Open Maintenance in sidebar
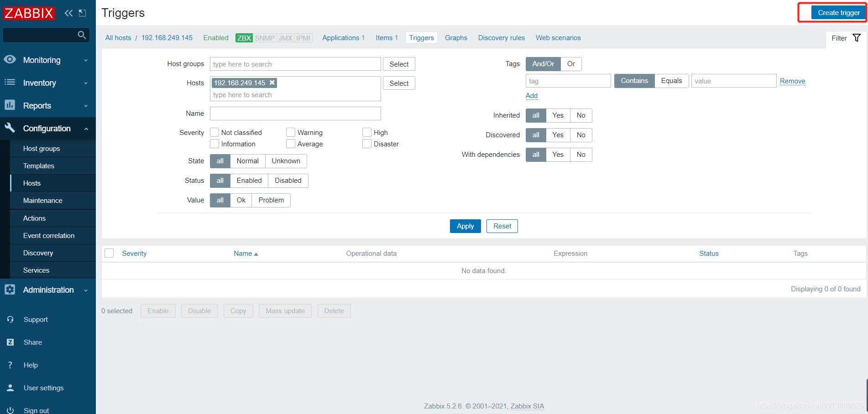Screen dimensions: 868x414 [53, 201]
